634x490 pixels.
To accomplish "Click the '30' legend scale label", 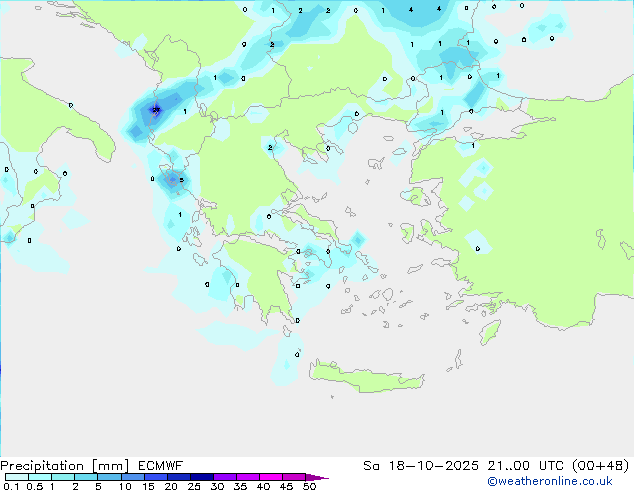I will [217, 486].
